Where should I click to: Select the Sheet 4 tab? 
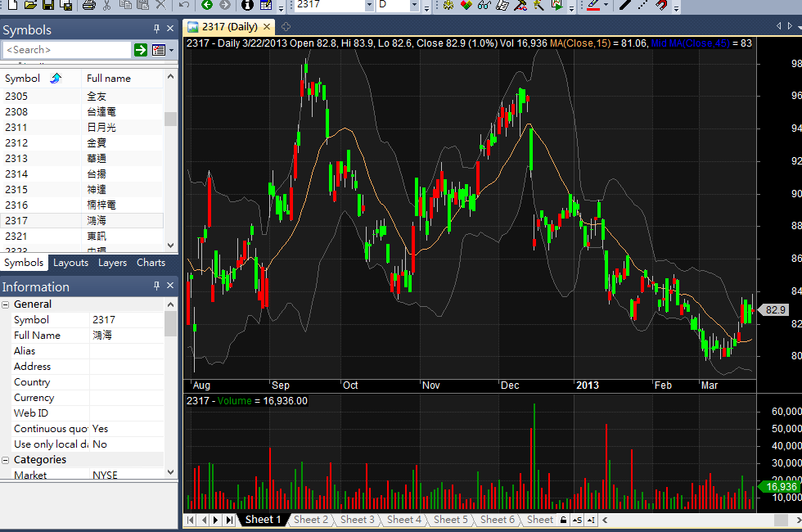[404, 520]
